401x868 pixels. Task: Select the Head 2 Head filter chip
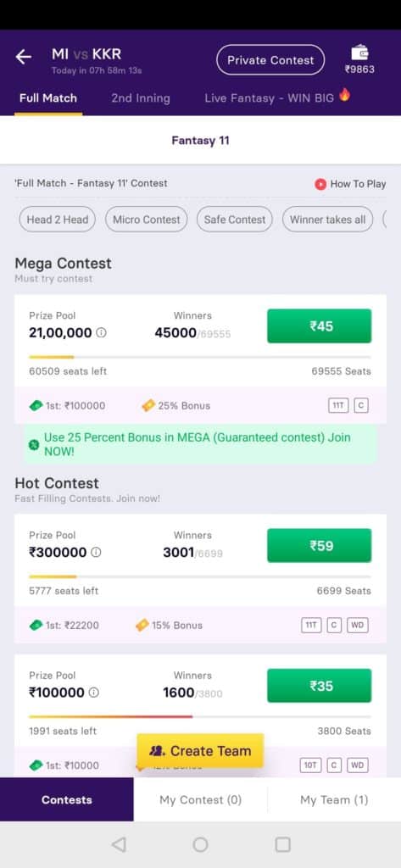click(58, 220)
